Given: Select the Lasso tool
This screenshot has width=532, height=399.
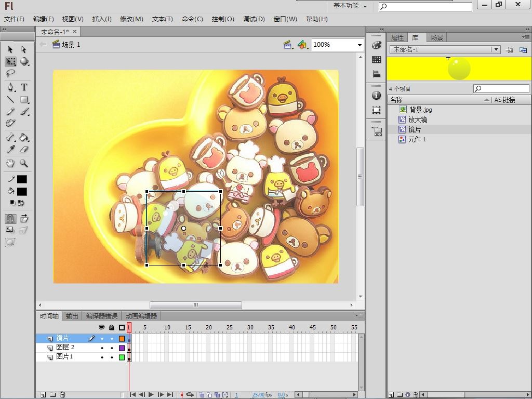Looking at the screenshot, I should coord(10,73).
